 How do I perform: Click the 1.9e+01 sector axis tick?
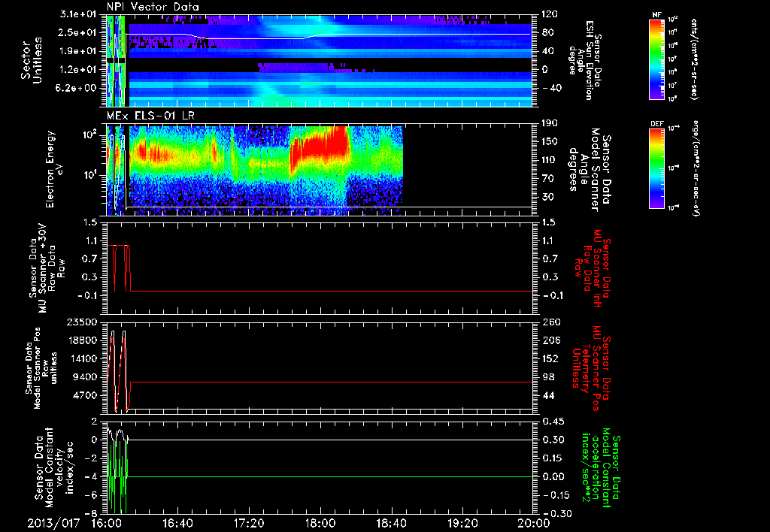coord(77,51)
